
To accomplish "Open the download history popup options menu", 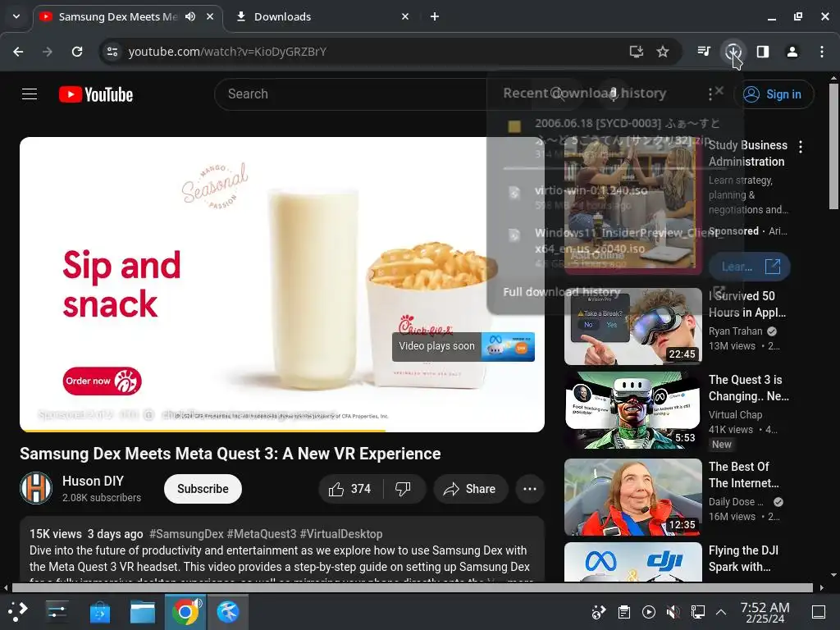I will 710,94.
